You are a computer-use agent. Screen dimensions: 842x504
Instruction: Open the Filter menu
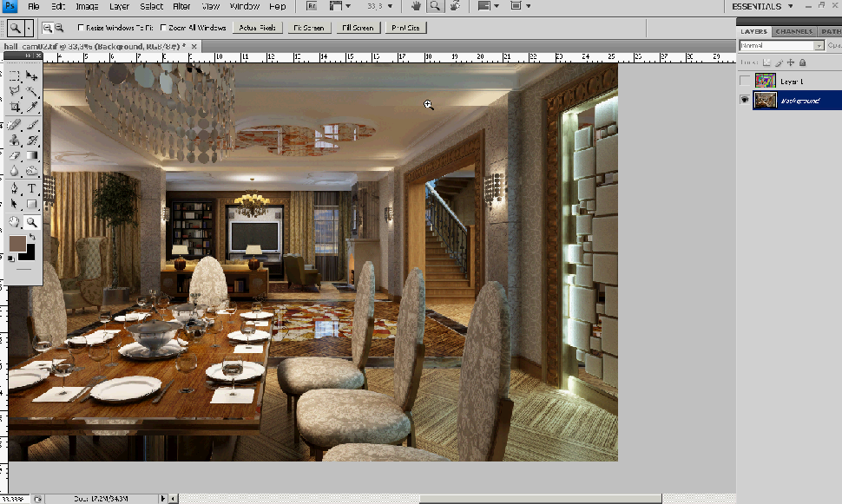[181, 6]
